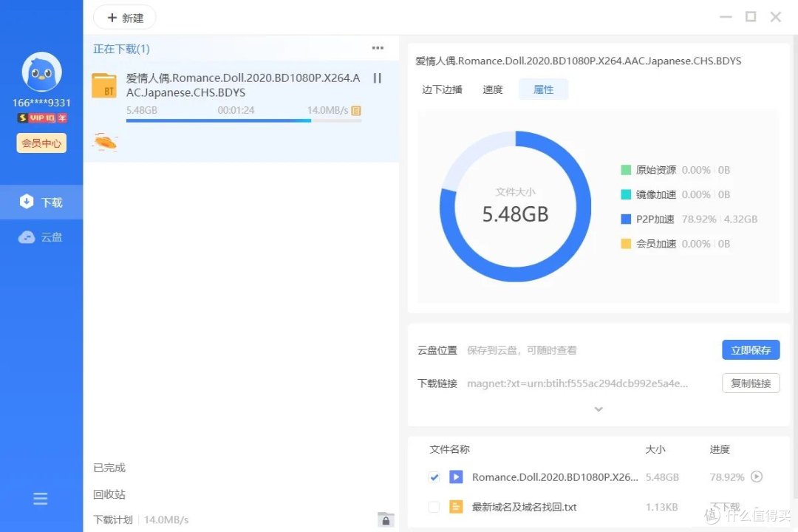Click the teal 镜像加速 legend swatch
The width and height of the screenshot is (798, 532).
coord(626,194)
